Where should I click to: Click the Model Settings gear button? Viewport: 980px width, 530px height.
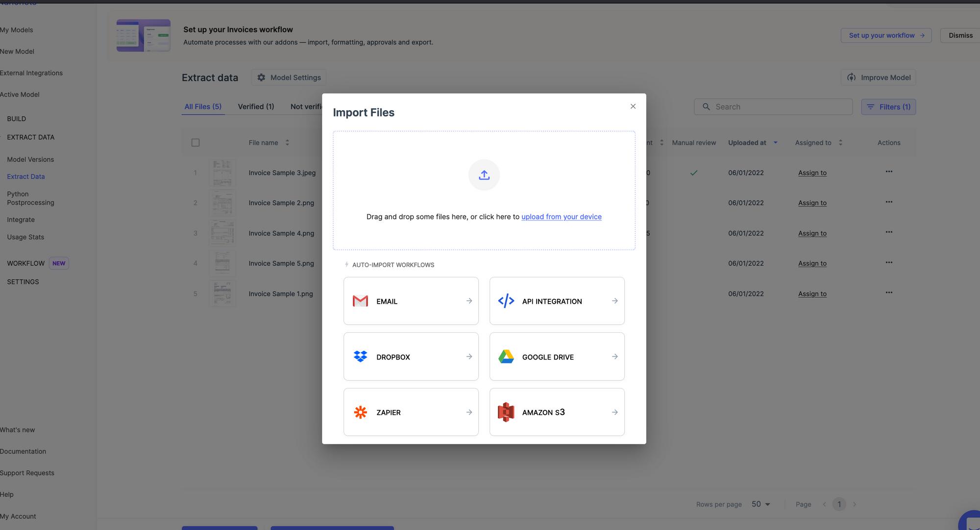tap(289, 77)
